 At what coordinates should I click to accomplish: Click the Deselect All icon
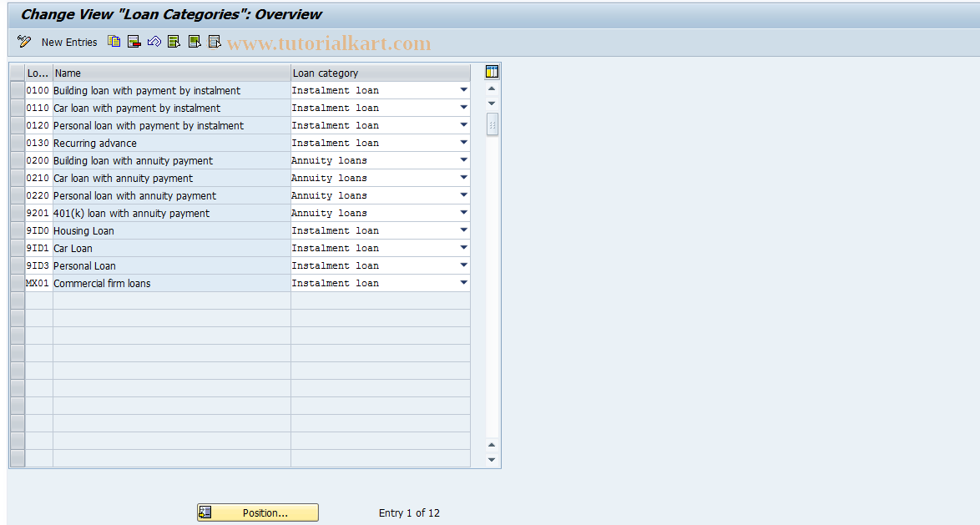215,41
